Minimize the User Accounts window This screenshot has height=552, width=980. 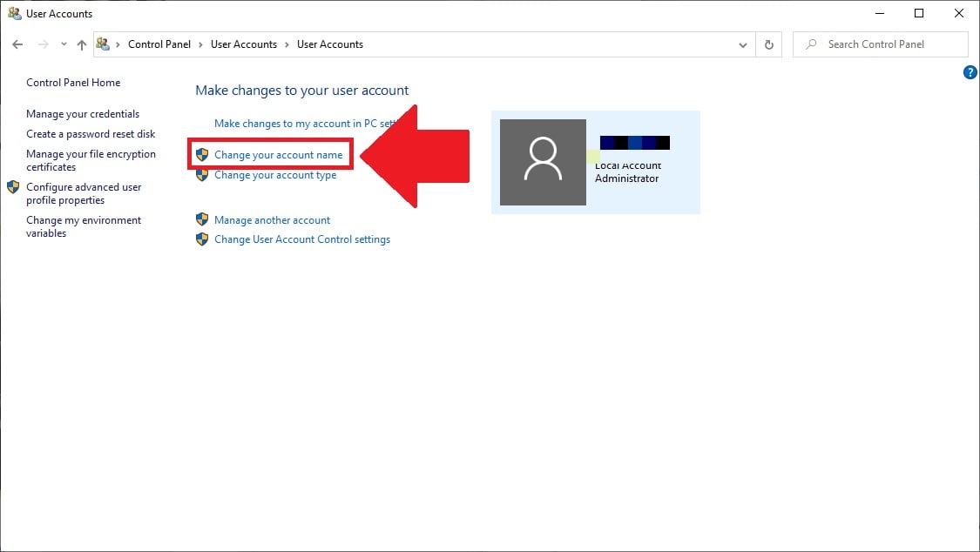880,13
